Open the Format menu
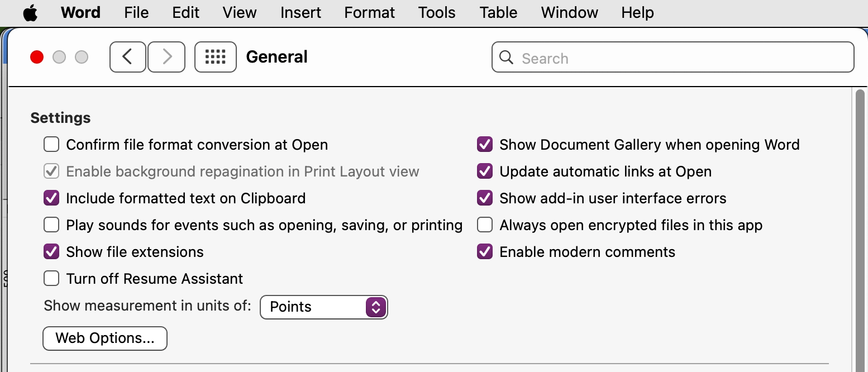868x372 pixels. point(370,12)
